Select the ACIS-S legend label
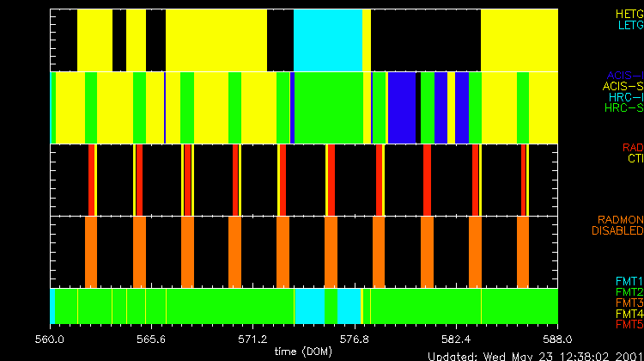Screen dimensions: 644x361 pos(623,87)
